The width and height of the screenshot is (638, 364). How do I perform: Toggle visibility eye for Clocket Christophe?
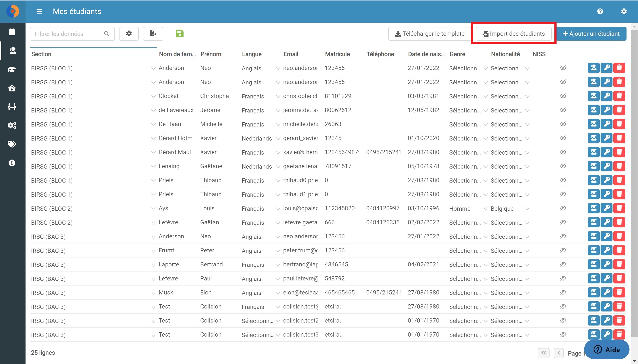(x=563, y=96)
